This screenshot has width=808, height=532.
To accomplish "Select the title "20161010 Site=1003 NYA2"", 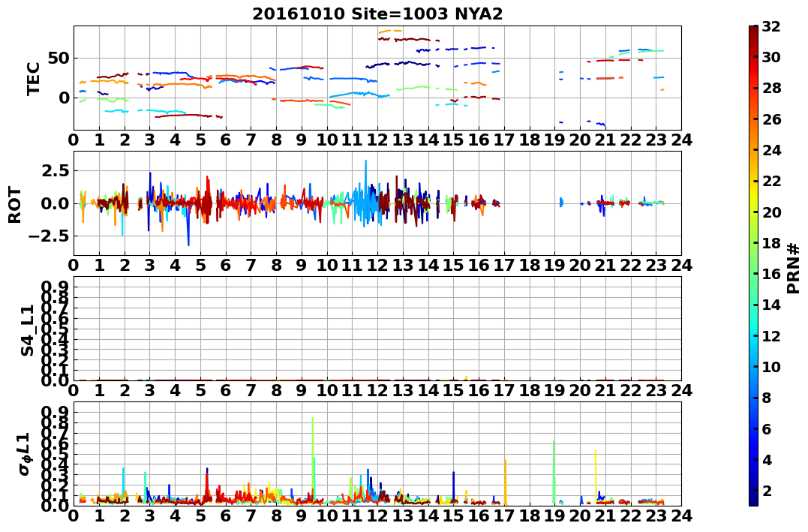I will tap(377, 14).
